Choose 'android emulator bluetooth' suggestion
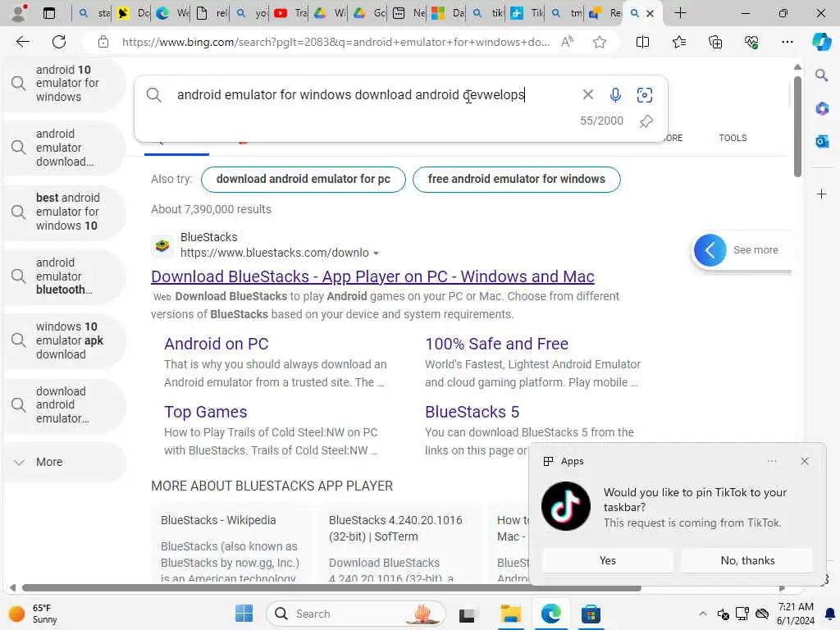Screen dimensions: 840x630 [64, 276]
